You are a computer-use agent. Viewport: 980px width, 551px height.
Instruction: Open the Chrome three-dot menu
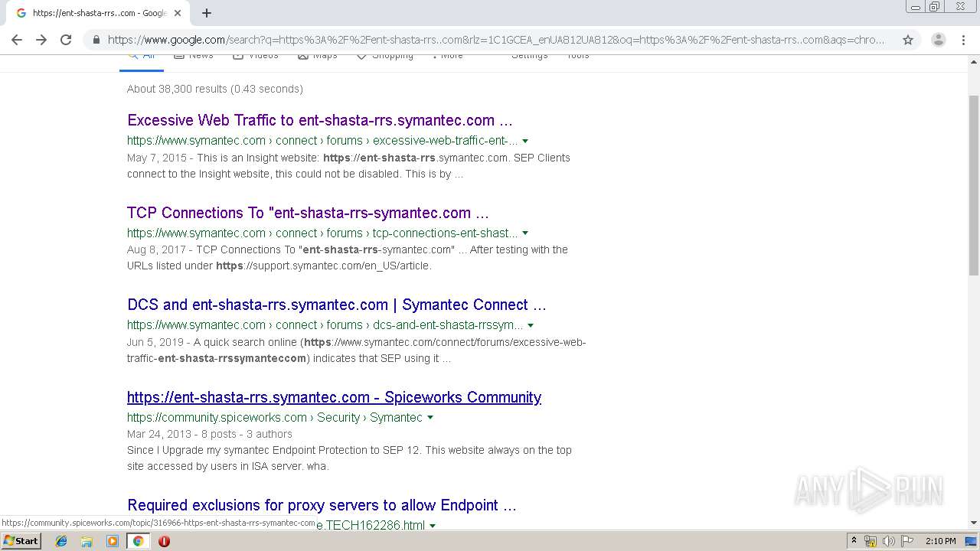pos(964,40)
